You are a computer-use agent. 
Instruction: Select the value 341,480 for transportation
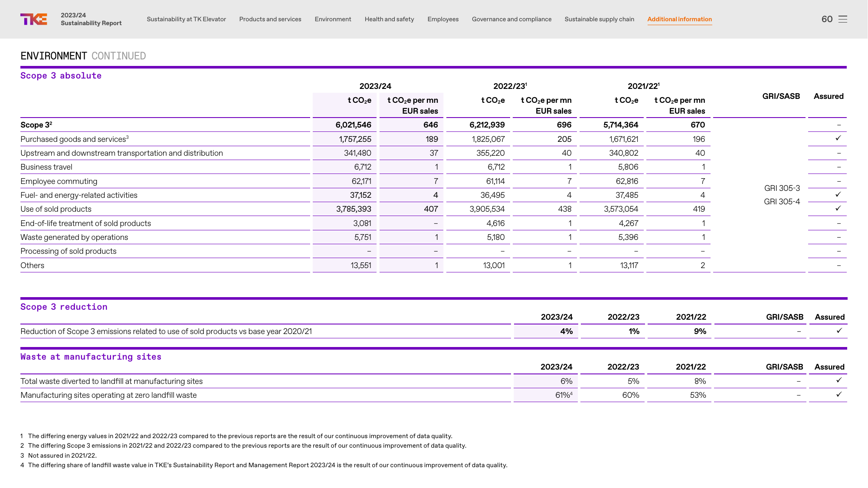tap(357, 153)
